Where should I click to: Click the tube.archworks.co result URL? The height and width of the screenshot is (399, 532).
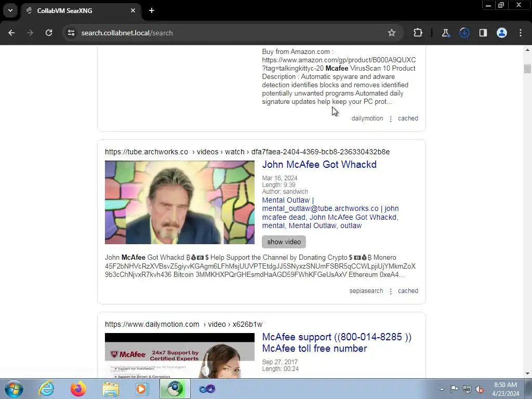pos(247,152)
